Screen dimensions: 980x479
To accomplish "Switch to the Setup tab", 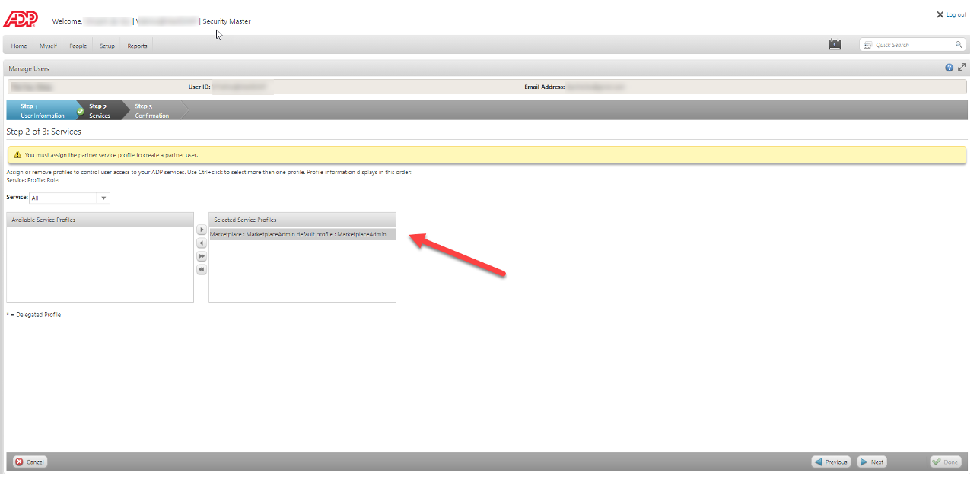I will click(107, 46).
